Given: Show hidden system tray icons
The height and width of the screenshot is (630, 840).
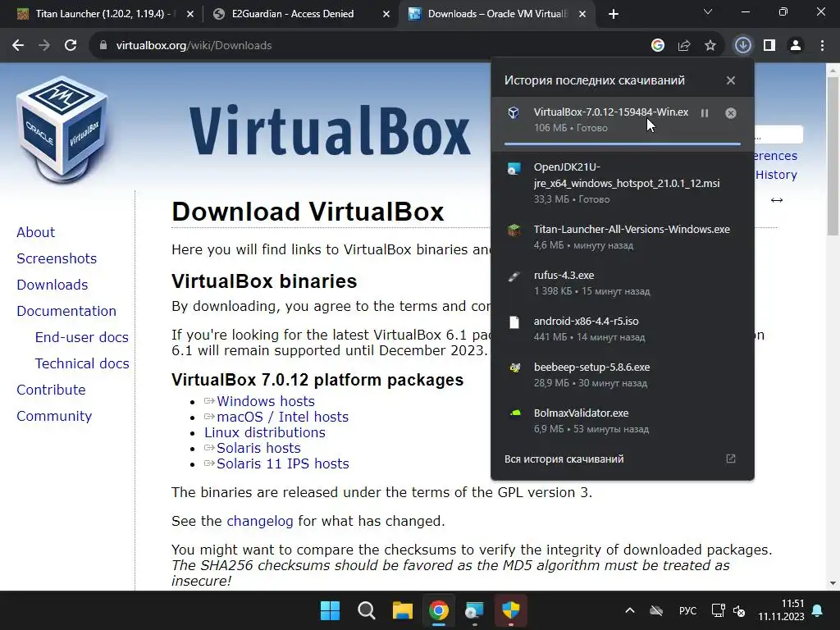Looking at the screenshot, I should [630, 610].
